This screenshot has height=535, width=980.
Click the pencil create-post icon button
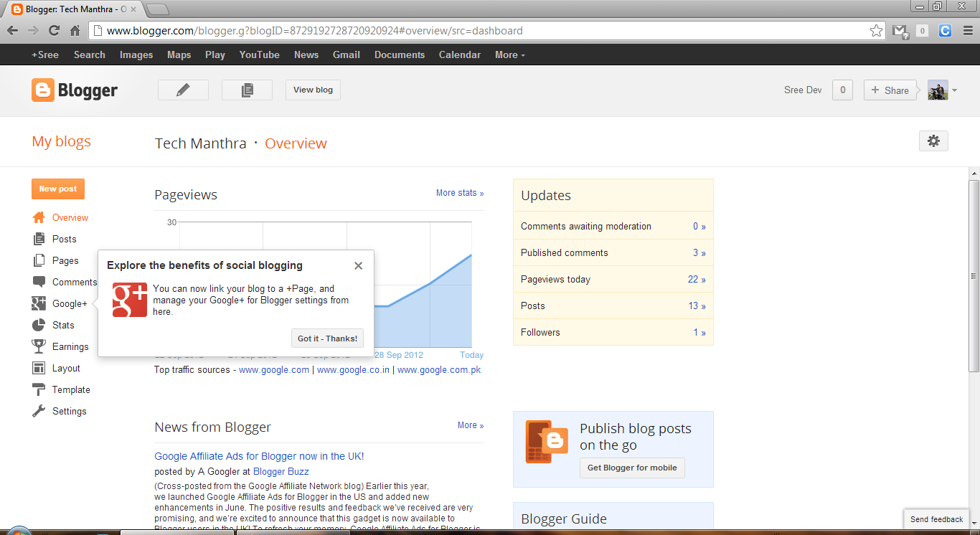tap(183, 90)
